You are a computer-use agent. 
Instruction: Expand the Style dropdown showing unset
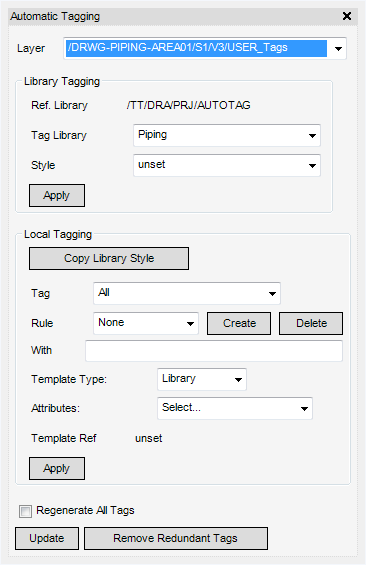click(227, 165)
